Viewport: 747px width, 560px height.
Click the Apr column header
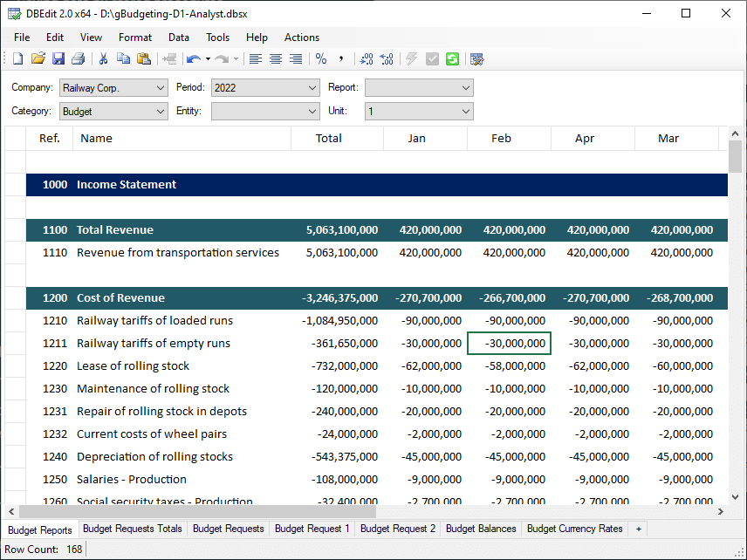click(x=593, y=138)
